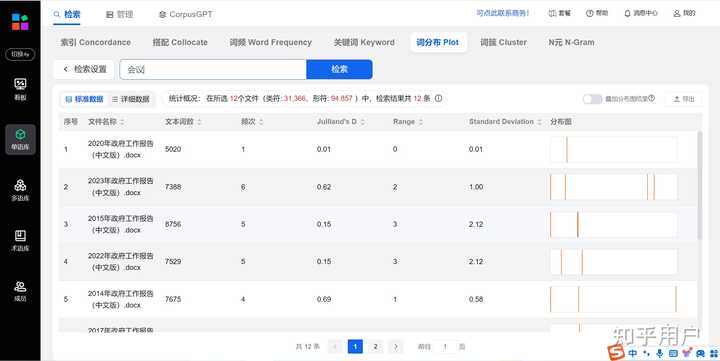Click the user group icon in sidebar
The image size is (720, 361).
tap(20, 287)
